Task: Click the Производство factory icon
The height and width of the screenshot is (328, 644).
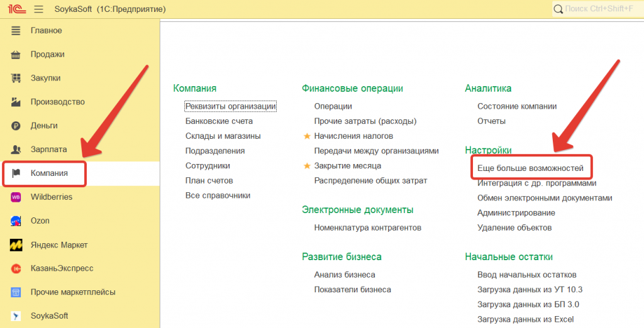Action: [x=16, y=102]
